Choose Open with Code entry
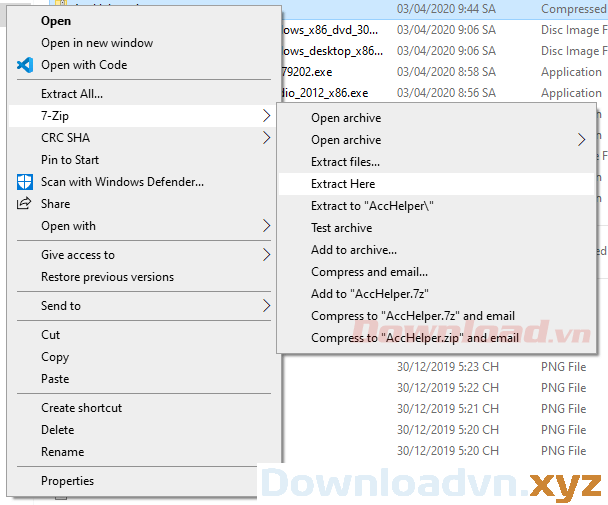Viewport: 608px width, 505px height. pyautogui.click(x=84, y=65)
